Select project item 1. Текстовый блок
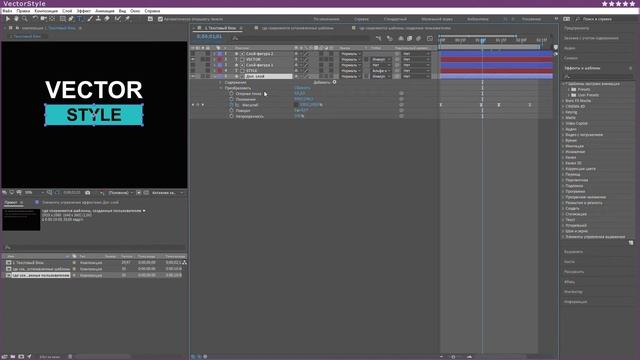Image resolution: width=640 pixels, height=360 pixels. pyautogui.click(x=28, y=263)
